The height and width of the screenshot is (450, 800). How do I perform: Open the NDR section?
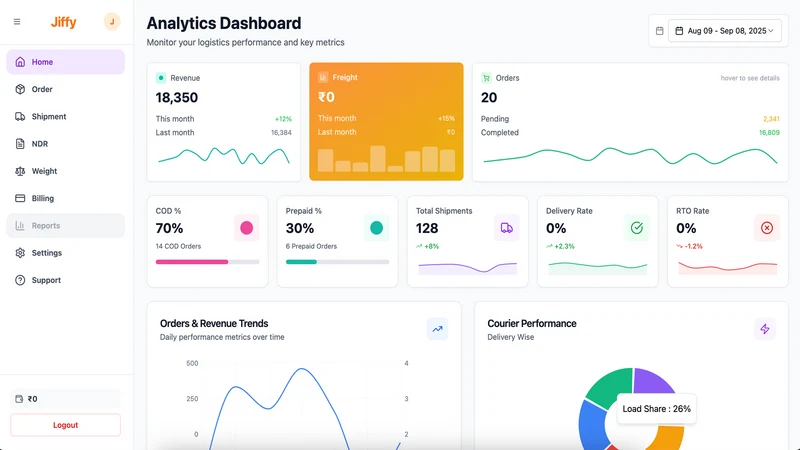click(x=65, y=144)
